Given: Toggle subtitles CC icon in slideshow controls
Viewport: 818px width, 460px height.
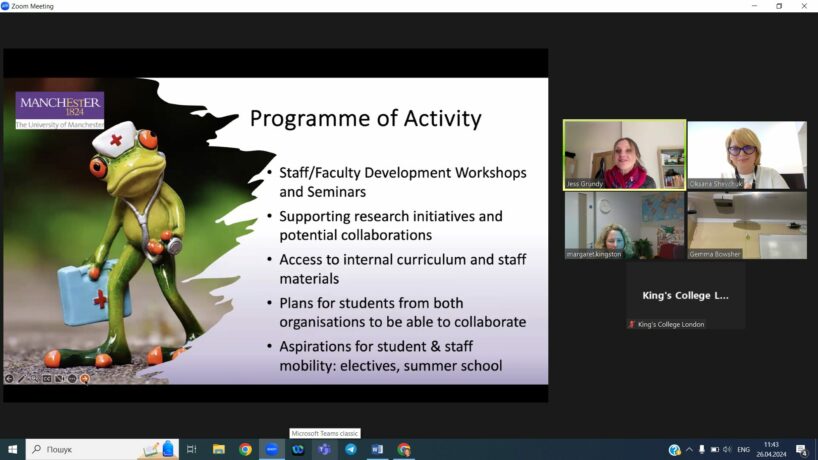Looking at the screenshot, I should (x=46, y=379).
